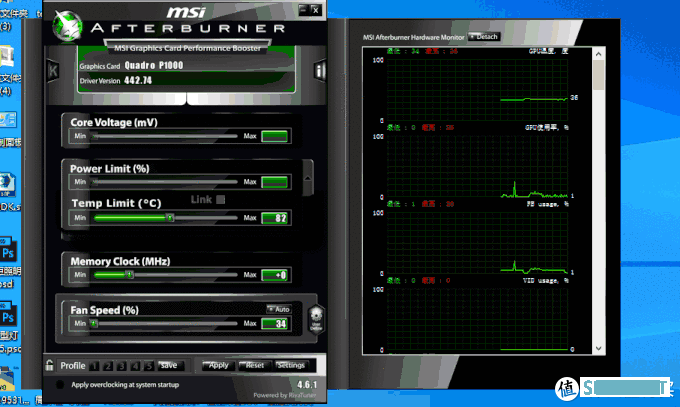This screenshot has height=407, width=680.
Task: Open the Kombustor K button
Action: (x=53, y=71)
